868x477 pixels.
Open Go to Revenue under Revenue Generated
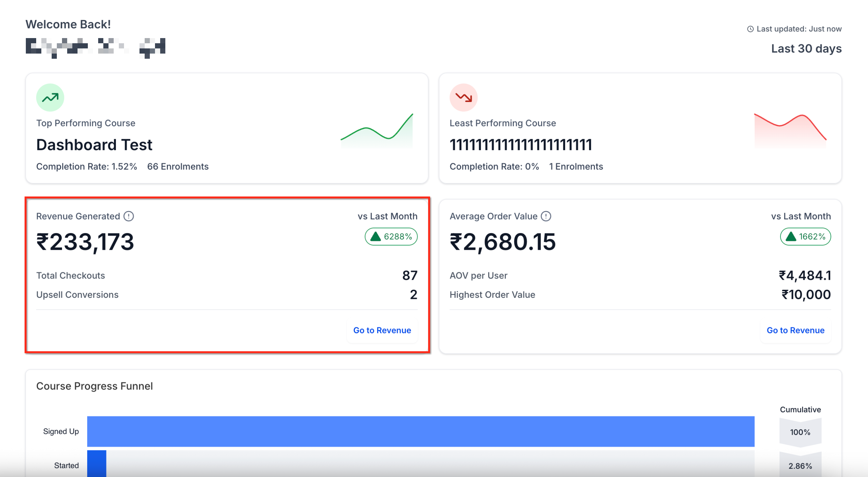click(382, 330)
